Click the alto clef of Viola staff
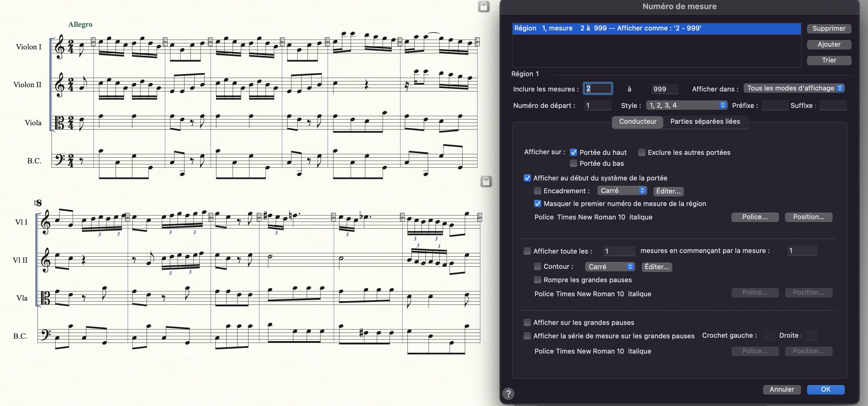 60,123
